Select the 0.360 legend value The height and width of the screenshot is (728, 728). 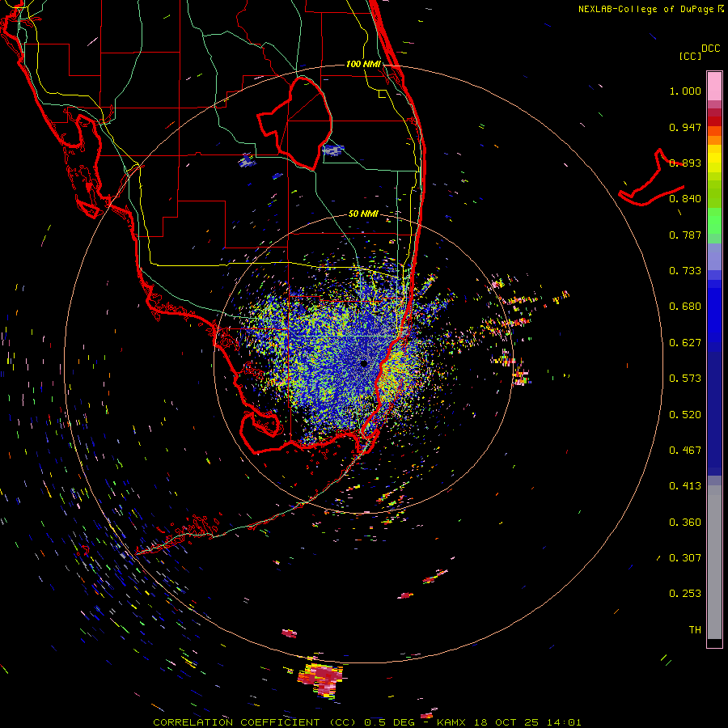coord(685,523)
